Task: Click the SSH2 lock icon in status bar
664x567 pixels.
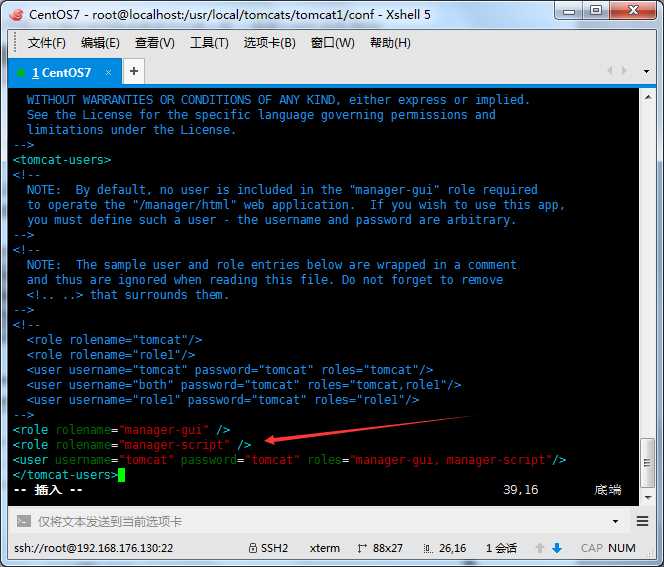Action: click(x=252, y=548)
